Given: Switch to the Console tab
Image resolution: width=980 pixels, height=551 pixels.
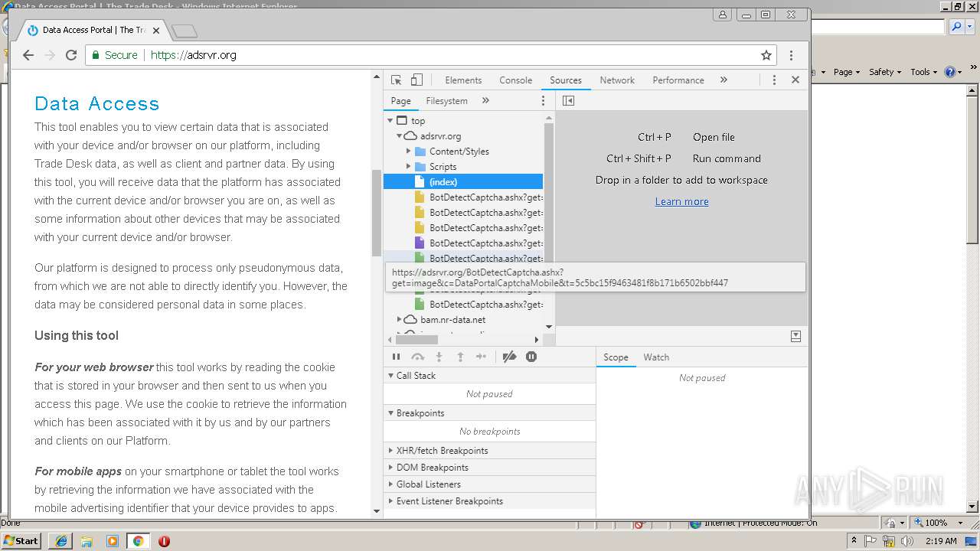Looking at the screenshot, I should coord(515,80).
